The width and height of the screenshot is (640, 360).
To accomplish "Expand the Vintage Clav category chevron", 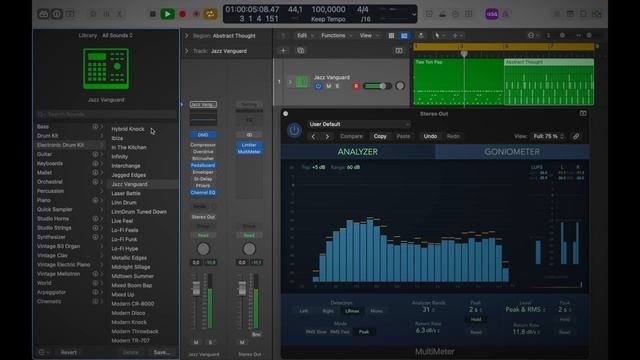I will [102, 256].
